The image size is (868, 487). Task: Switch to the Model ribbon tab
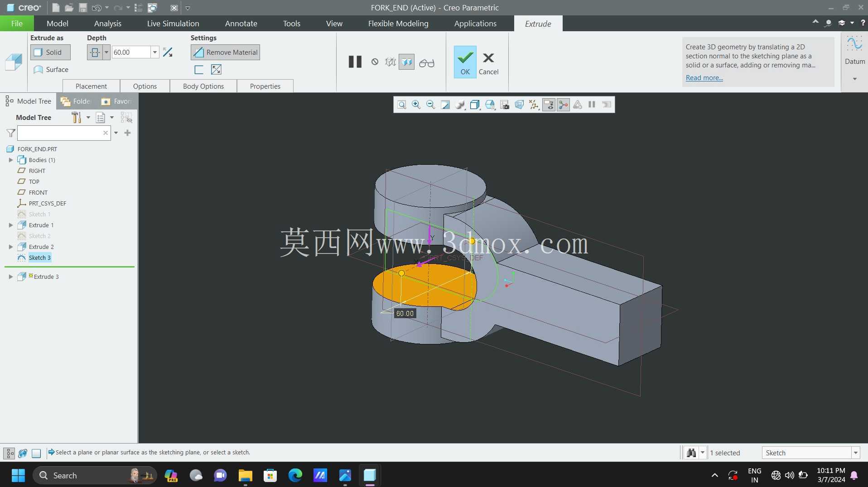click(x=58, y=24)
